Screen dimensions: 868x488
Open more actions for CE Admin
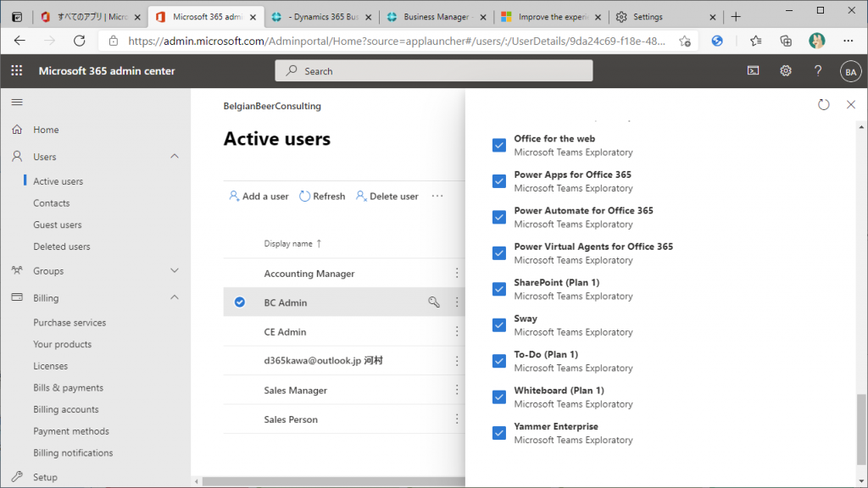(457, 331)
